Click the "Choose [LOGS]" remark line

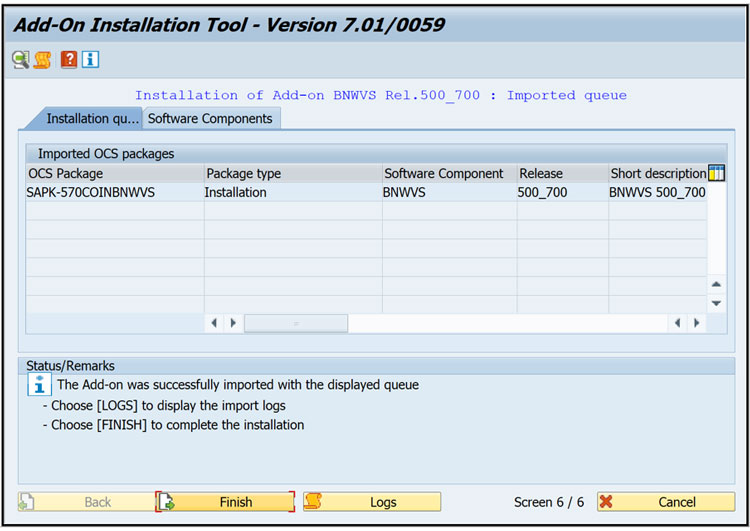164,406
